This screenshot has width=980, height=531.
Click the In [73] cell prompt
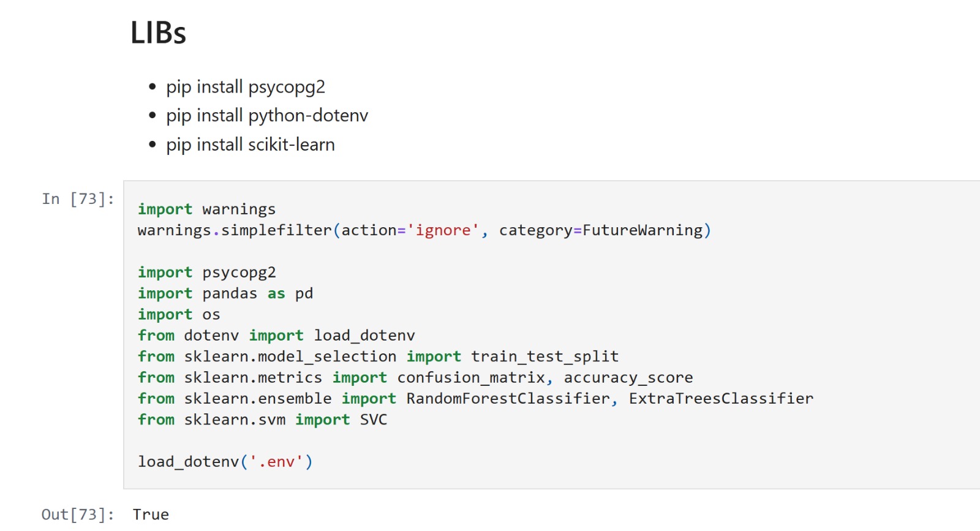pyautogui.click(x=78, y=199)
